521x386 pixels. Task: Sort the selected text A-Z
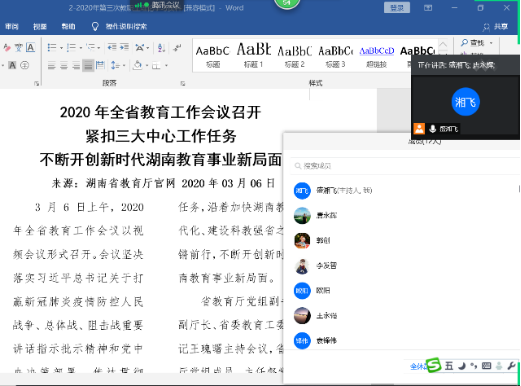161,48
